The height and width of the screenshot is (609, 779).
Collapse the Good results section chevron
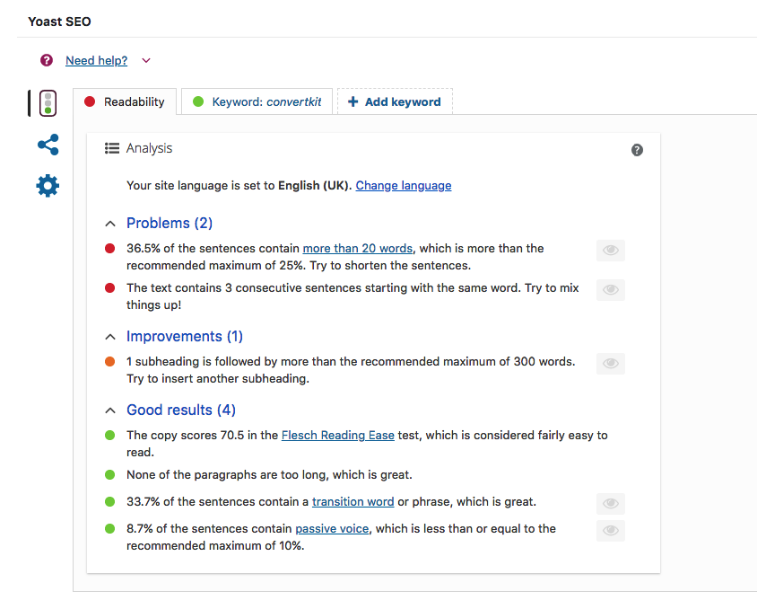110,411
